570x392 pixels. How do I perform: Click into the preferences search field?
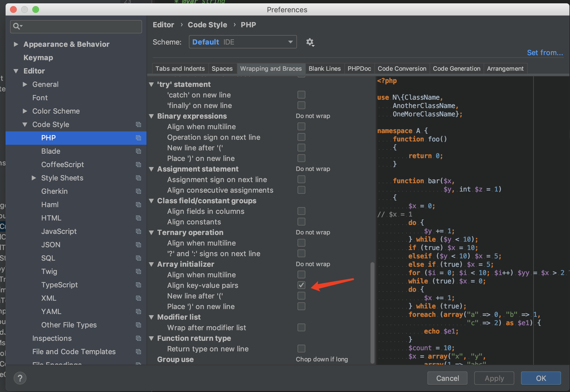tap(81, 26)
